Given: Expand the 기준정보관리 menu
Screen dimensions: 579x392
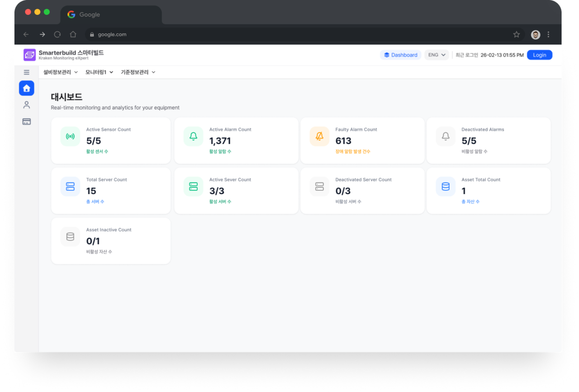Looking at the screenshot, I should click(138, 72).
